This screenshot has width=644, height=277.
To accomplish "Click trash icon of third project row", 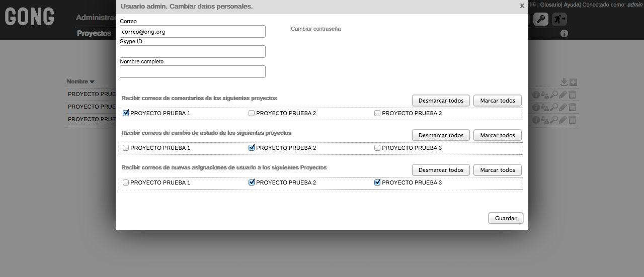I will [572, 120].
